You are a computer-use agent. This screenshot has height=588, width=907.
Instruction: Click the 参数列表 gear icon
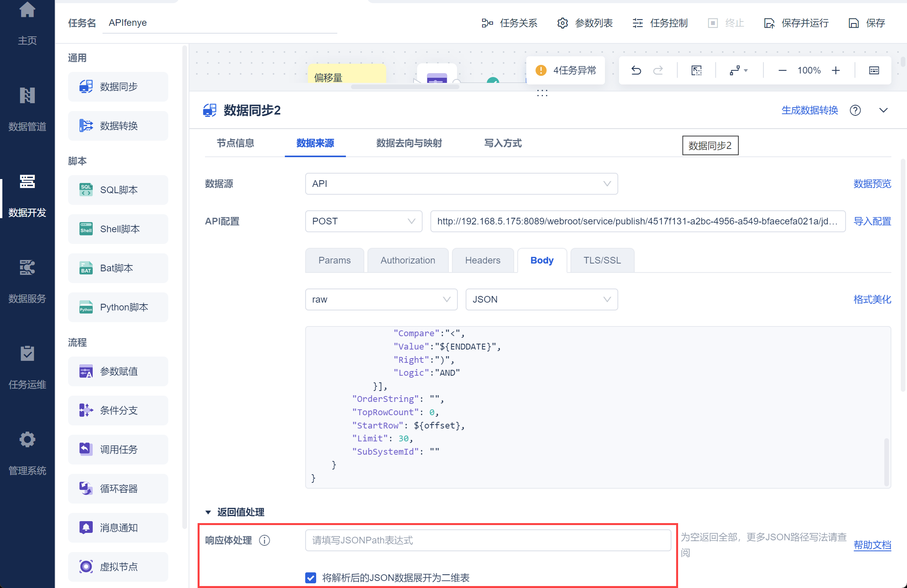click(x=563, y=23)
